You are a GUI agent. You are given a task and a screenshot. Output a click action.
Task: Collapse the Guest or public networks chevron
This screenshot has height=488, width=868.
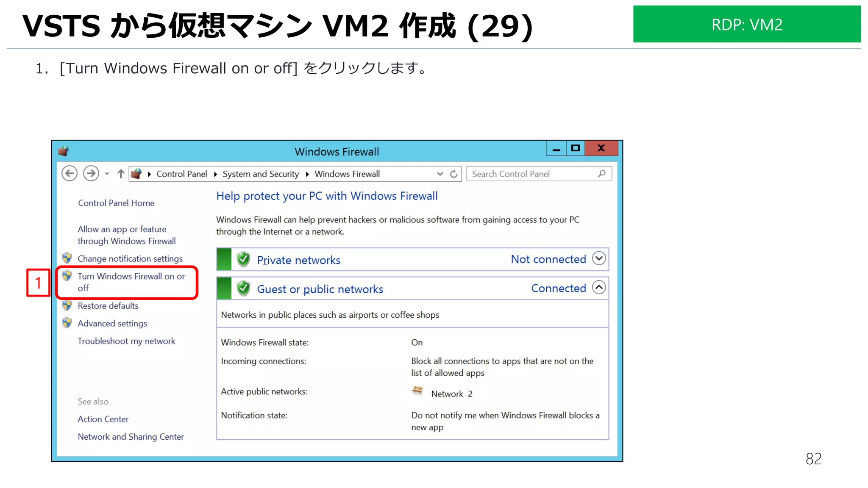[x=599, y=288]
